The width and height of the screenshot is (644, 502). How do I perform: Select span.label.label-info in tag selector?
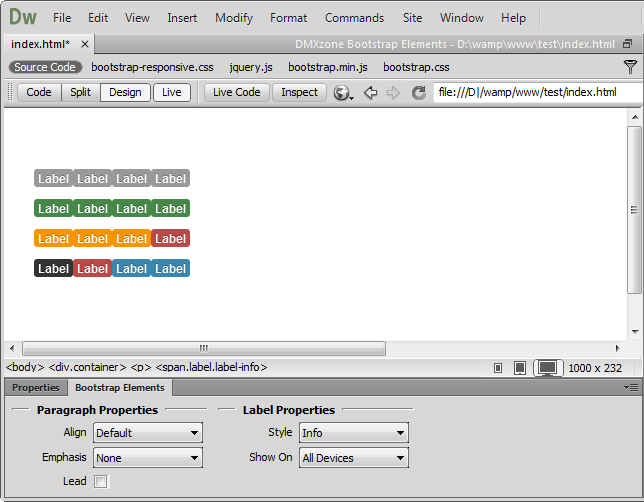click(x=212, y=367)
